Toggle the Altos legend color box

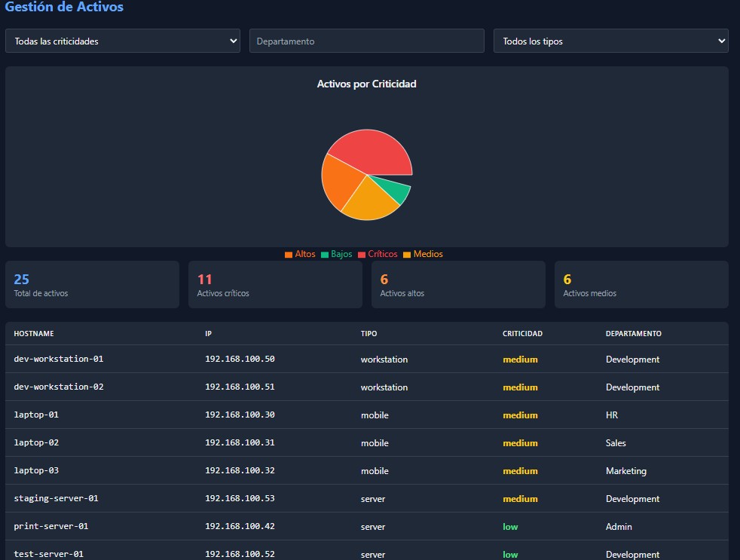(x=289, y=255)
